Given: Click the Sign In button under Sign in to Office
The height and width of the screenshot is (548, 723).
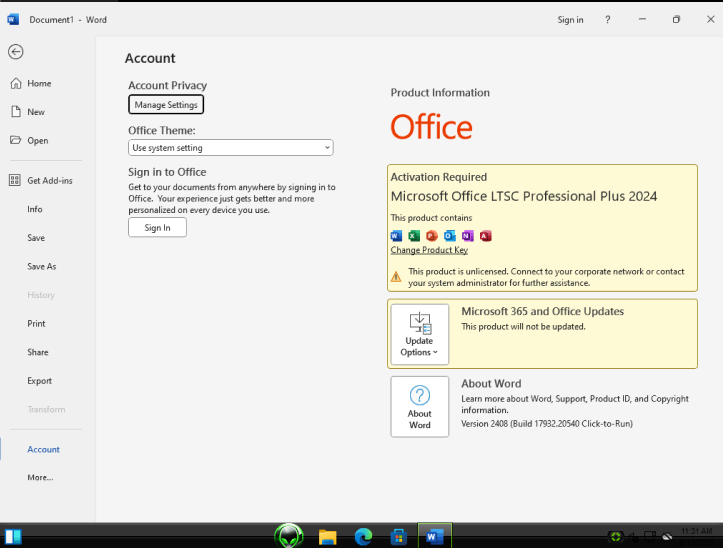Looking at the screenshot, I should pos(157,227).
